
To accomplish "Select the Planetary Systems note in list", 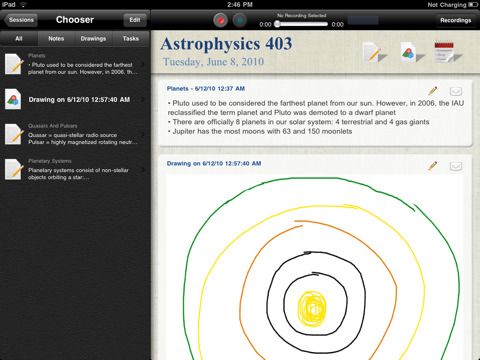I will (75, 169).
